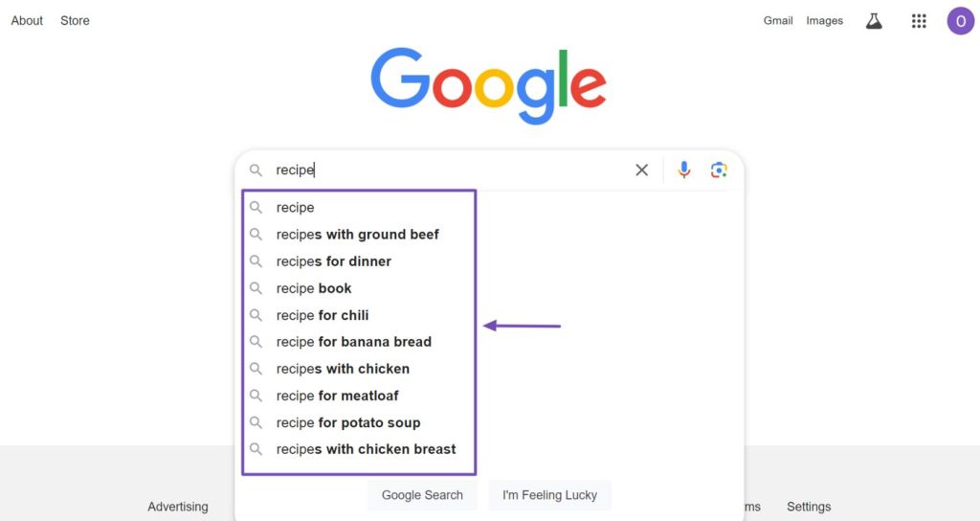980x521 pixels.
Task: Open the Google apps grid
Action: 919,21
